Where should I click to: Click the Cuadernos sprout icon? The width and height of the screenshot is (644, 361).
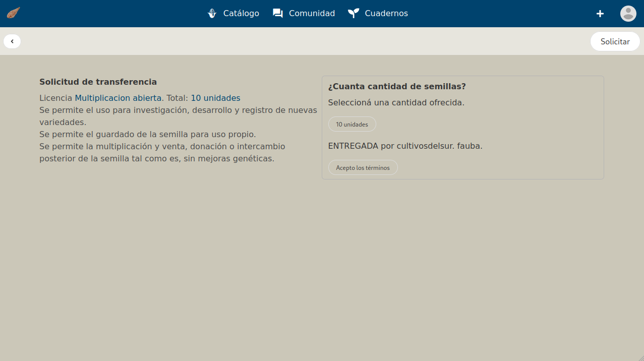pos(354,14)
